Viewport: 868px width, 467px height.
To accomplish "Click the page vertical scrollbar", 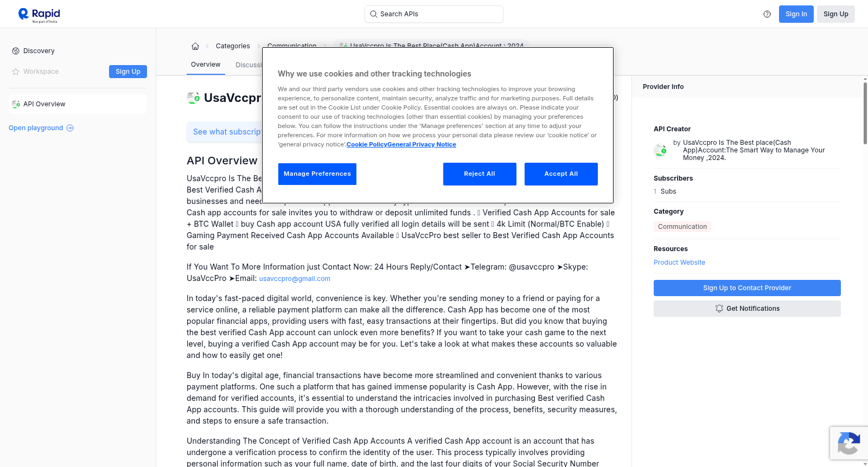I will pos(865,113).
